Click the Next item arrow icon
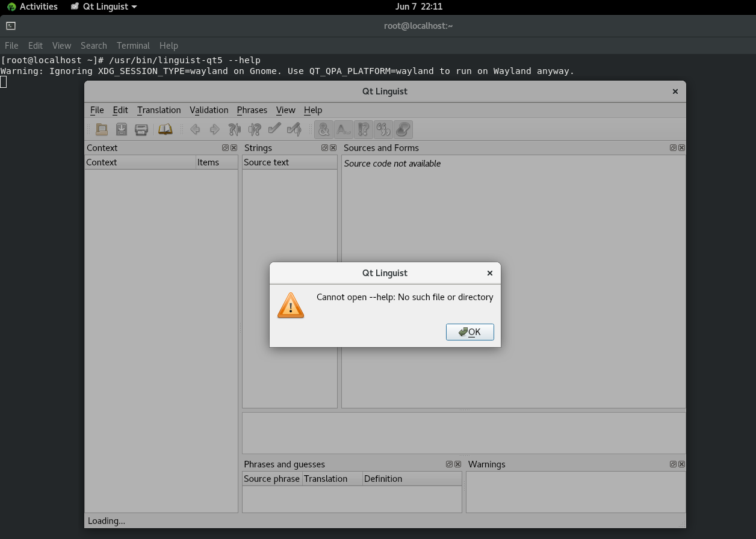The image size is (756, 539). coord(214,129)
